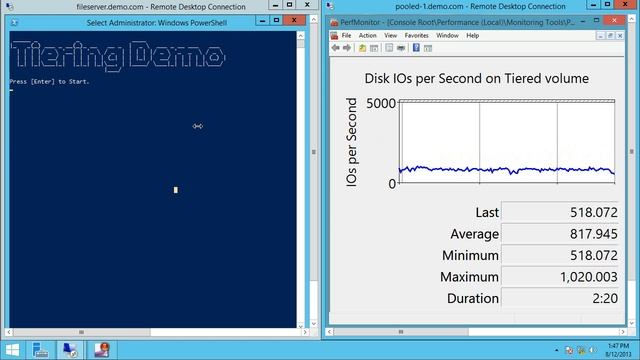Click PowerShell vertical scrollbar down arrow
Image resolution: width=640 pixels, height=360 pixels.
point(301,326)
